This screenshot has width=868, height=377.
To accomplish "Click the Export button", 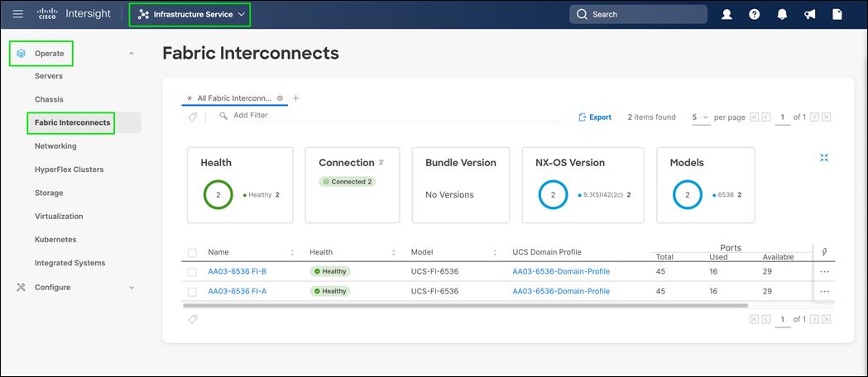I will [x=595, y=117].
